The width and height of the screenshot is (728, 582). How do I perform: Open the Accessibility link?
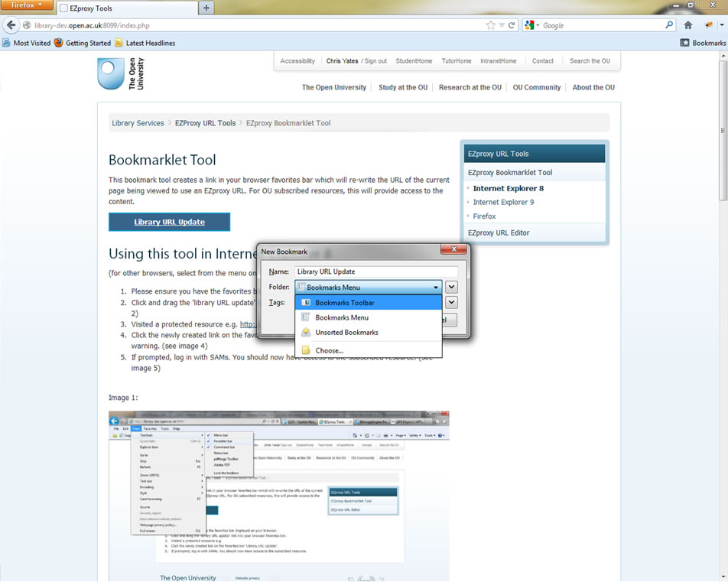point(297,61)
